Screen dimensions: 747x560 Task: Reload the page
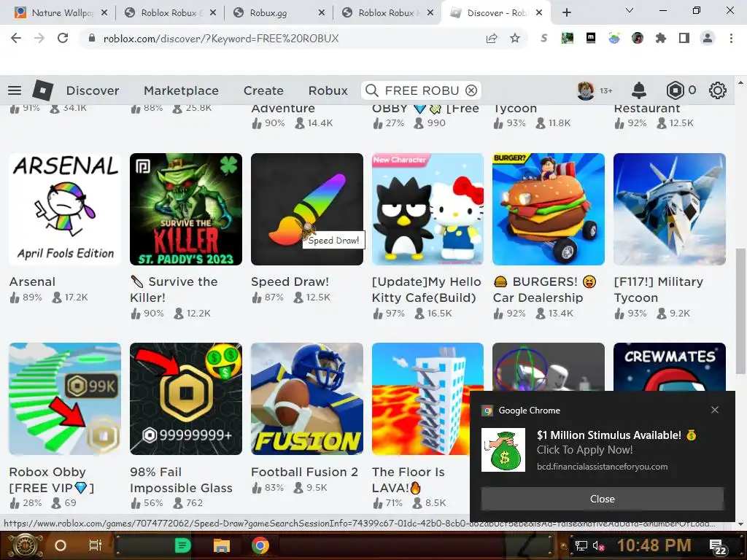click(63, 39)
